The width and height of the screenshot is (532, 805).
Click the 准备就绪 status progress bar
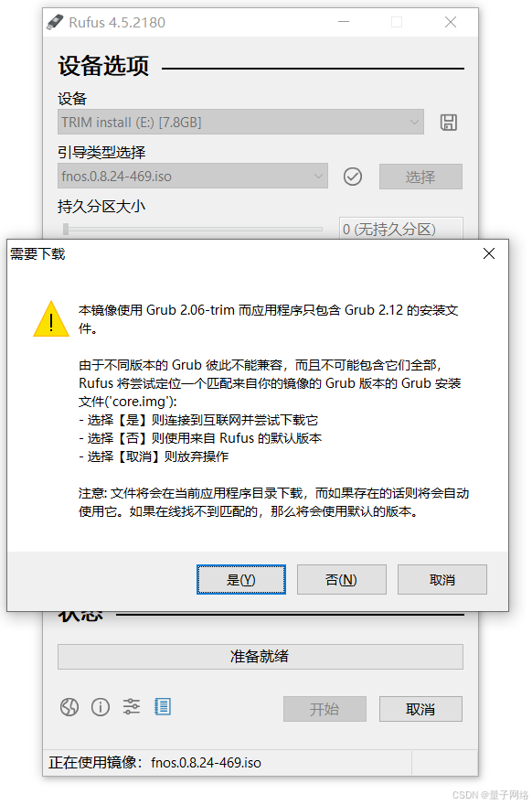point(261,657)
